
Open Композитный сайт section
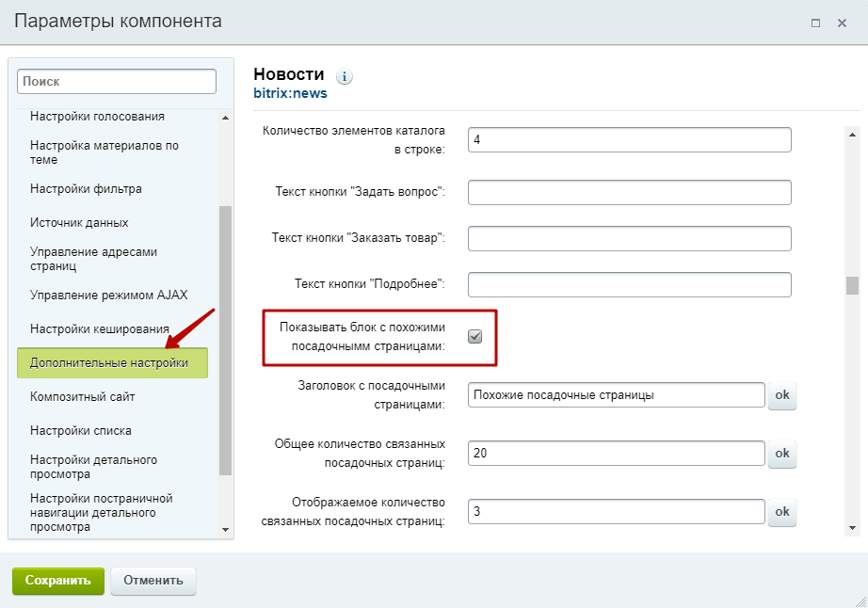83,396
